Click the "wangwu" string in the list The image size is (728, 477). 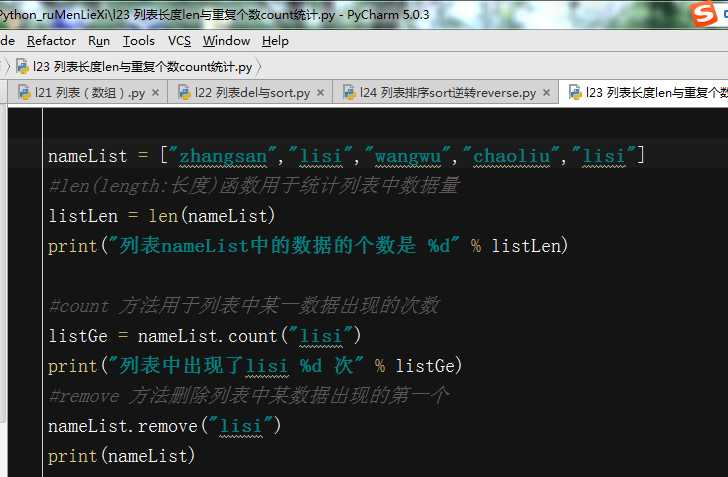pos(408,156)
